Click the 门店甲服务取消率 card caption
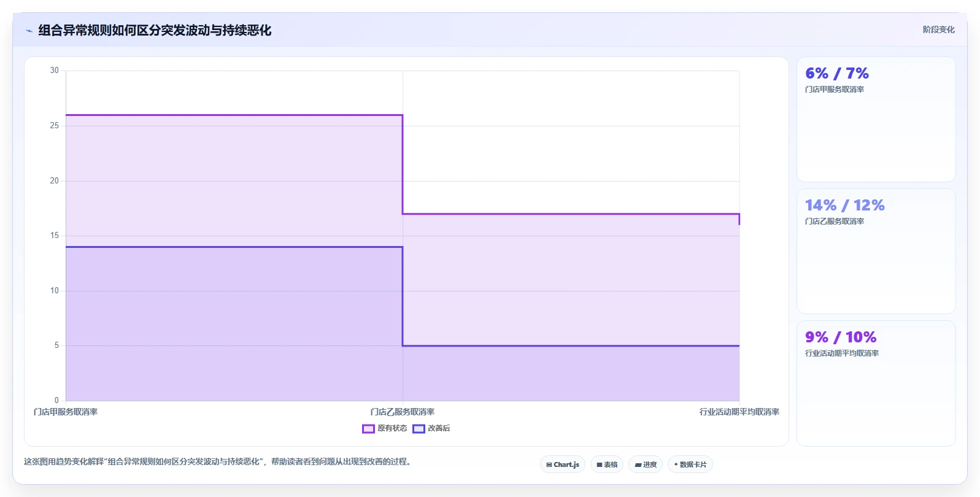 coord(835,90)
